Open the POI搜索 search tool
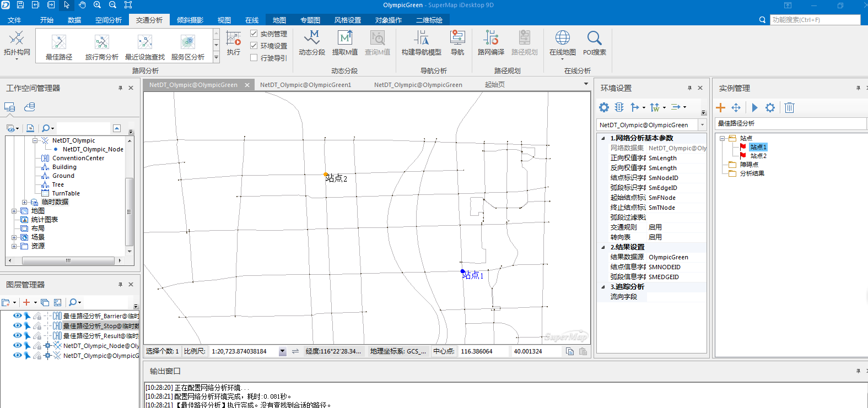The width and height of the screenshot is (868, 408). tap(595, 43)
